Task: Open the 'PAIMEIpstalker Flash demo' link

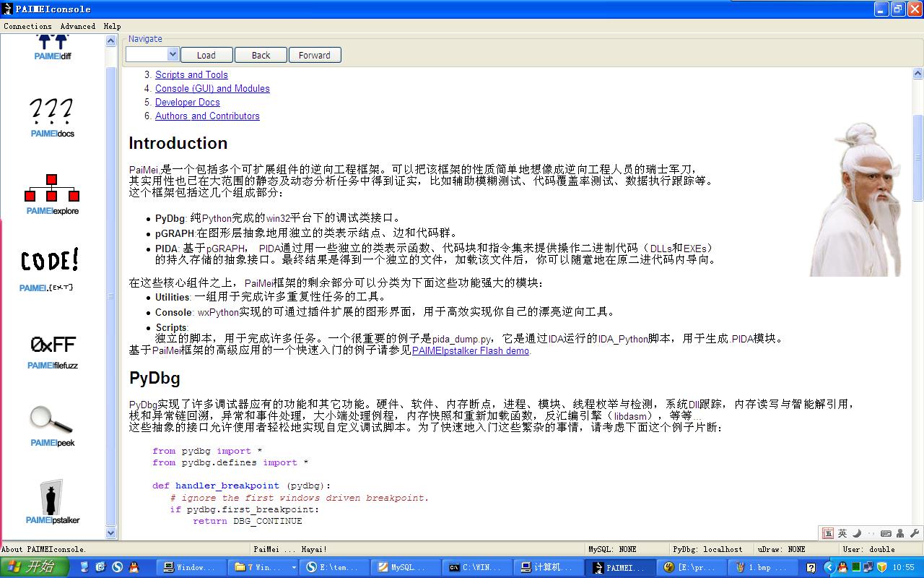Action: [471, 350]
